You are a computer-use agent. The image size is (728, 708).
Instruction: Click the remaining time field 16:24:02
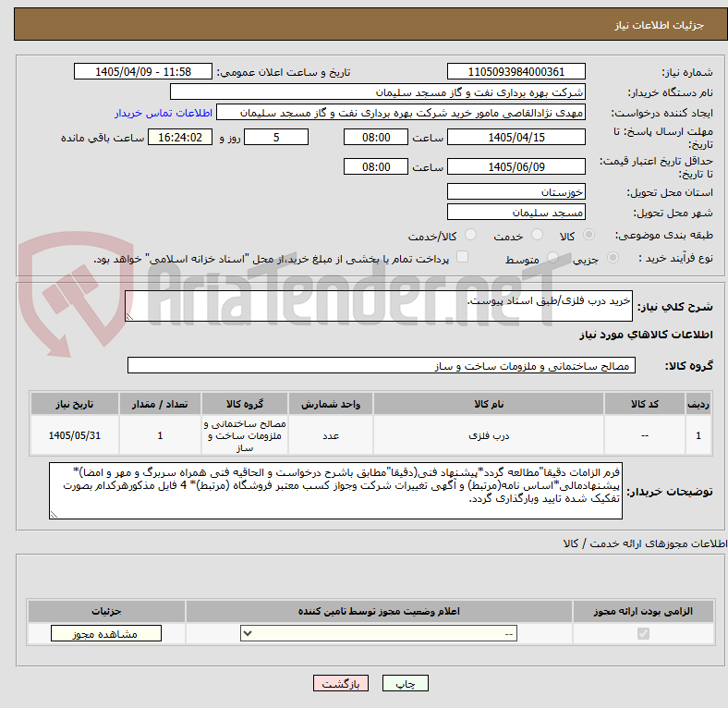[x=180, y=138]
